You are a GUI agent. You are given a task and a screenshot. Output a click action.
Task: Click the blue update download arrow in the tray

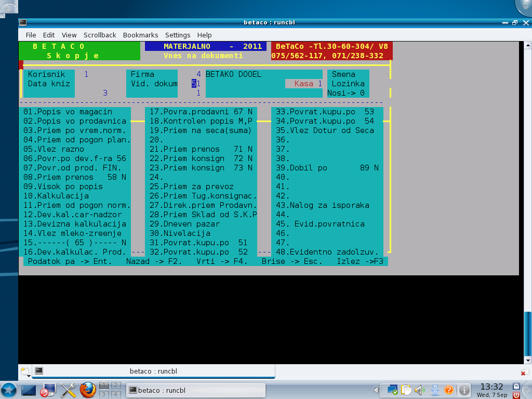[434, 390]
